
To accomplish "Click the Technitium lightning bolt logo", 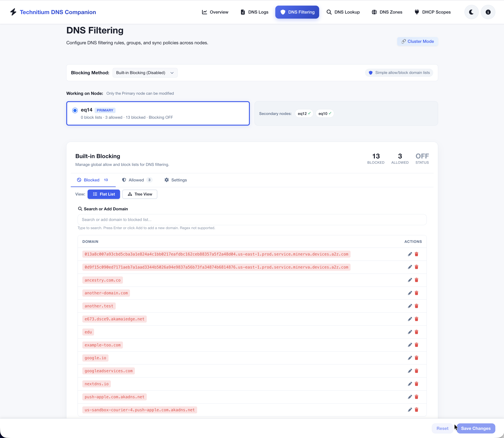I will point(13,12).
